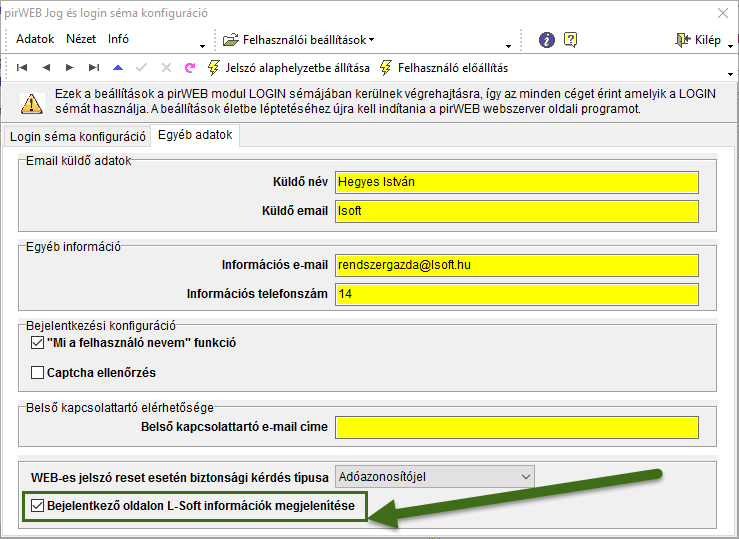Screen dimensions: 739x539
Task: Go to the first record
Action: tap(22, 68)
